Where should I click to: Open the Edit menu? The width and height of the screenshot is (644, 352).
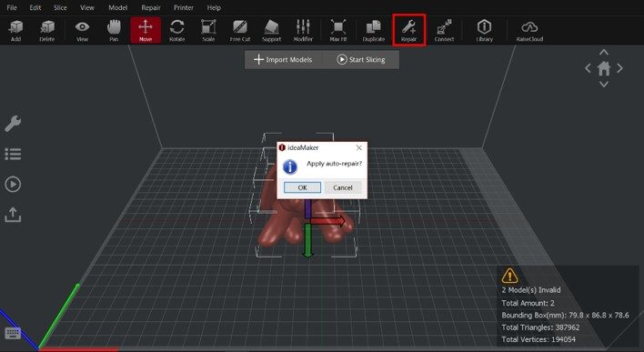35,7
